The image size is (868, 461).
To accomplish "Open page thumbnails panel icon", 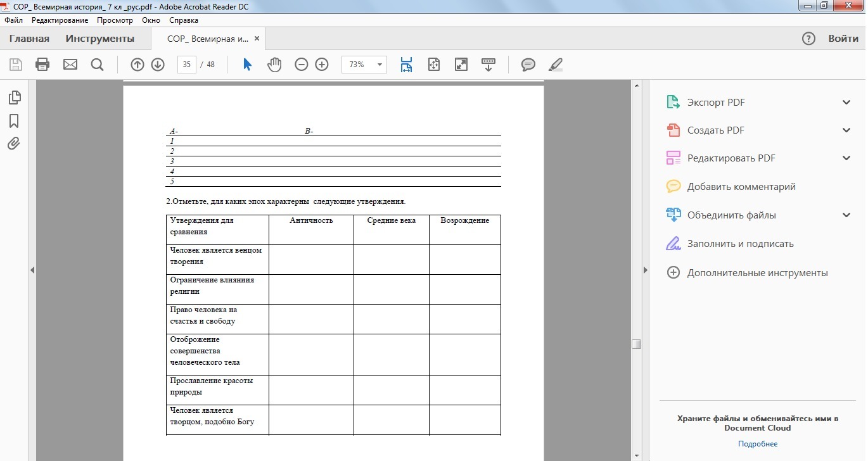I will [14, 98].
